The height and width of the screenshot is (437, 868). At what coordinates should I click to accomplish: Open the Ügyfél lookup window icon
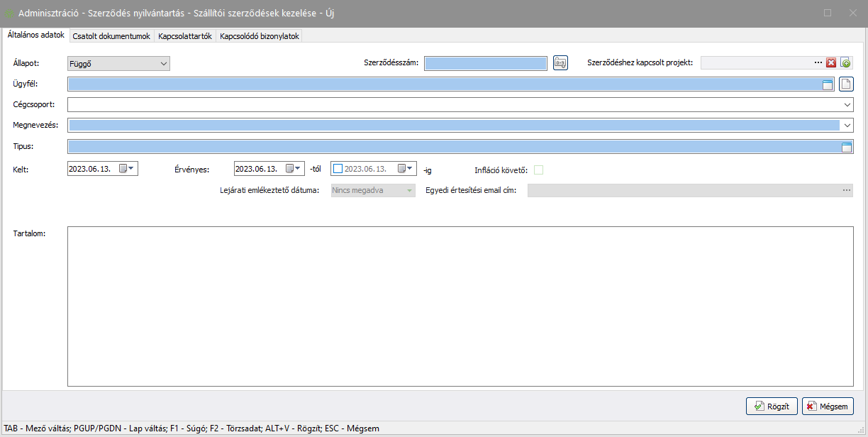(x=827, y=84)
